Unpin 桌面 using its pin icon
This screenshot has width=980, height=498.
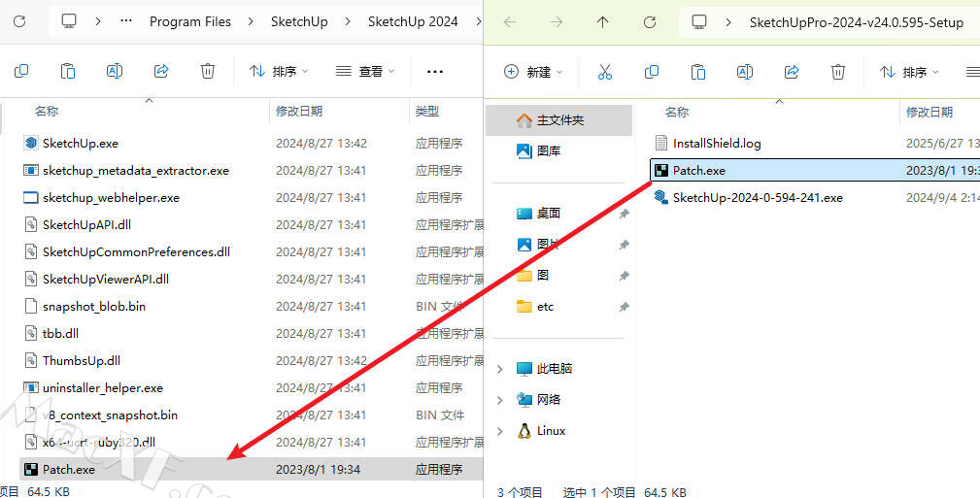624,214
